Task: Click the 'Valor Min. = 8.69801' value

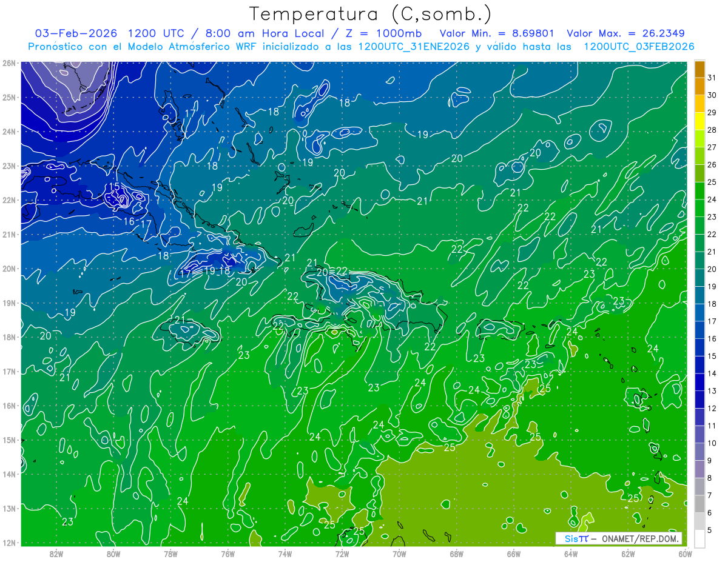Action: (x=498, y=33)
